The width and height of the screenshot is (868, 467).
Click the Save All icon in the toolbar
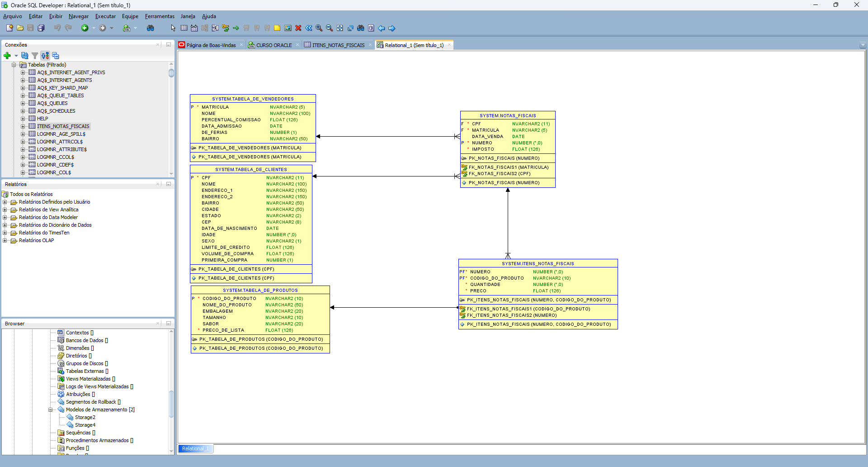tap(41, 28)
